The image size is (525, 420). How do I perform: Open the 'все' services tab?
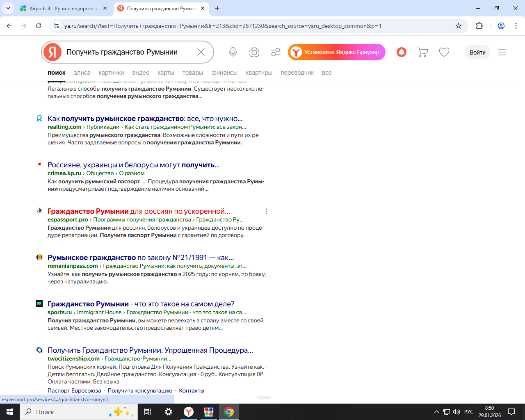pos(326,73)
